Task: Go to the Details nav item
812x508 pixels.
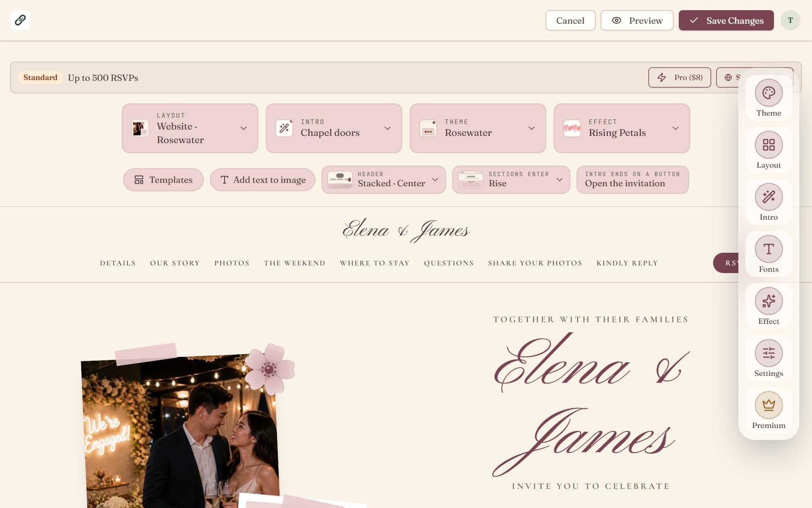Action: [x=118, y=263]
